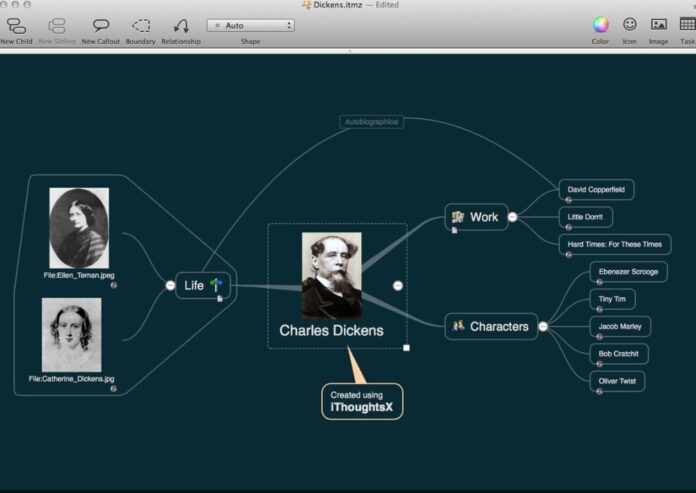
Task: Click the Autobiographical relationship label
Action: tap(371, 122)
